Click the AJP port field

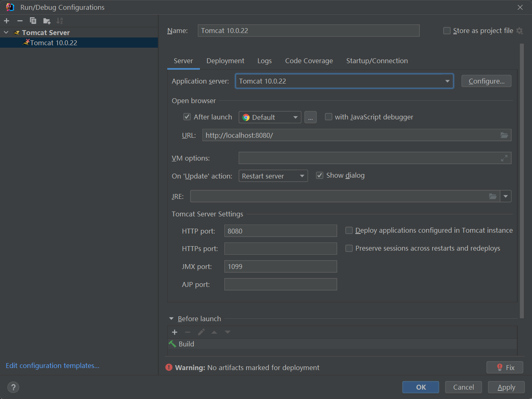click(x=281, y=284)
